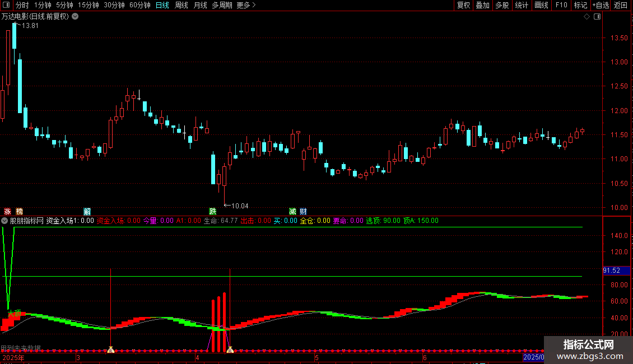Click the green 跌 event marker
633x364 pixels.
click(x=213, y=212)
